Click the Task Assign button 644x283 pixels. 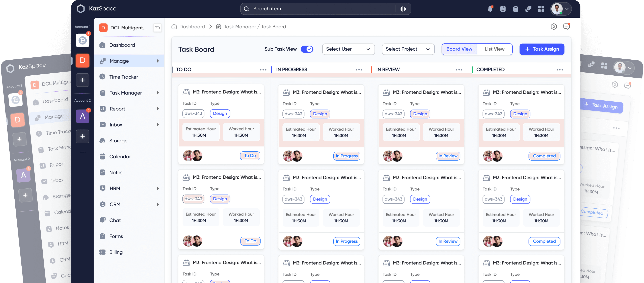pyautogui.click(x=542, y=49)
